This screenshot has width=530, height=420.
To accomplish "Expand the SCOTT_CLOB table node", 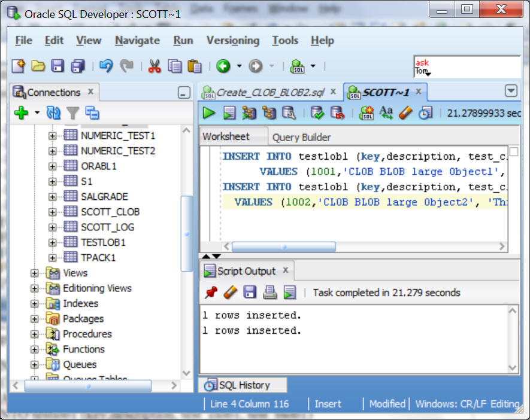I will (x=52, y=212).
